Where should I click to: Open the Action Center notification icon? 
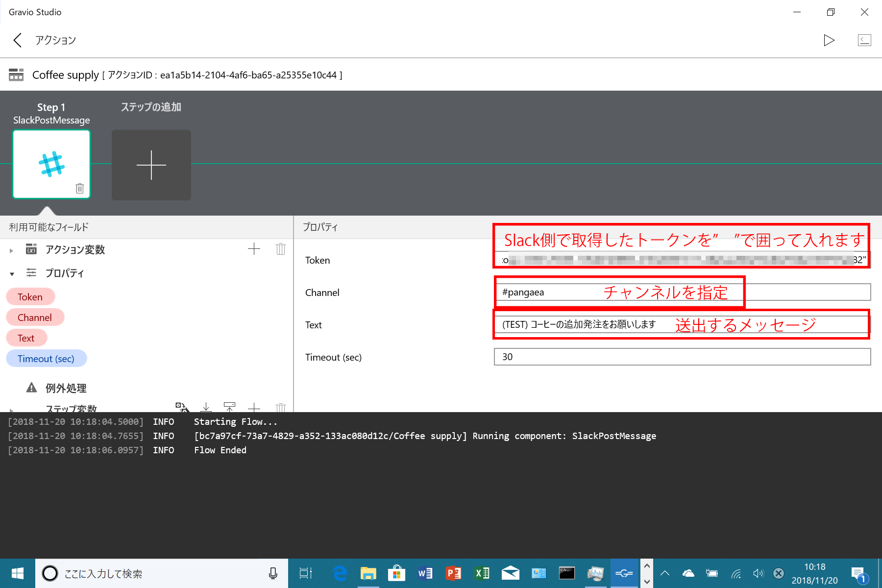tap(859, 574)
